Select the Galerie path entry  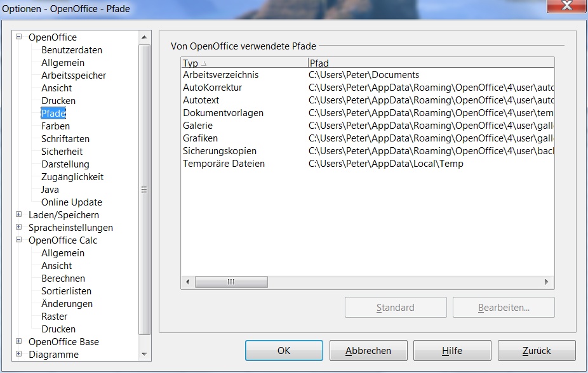coord(367,126)
